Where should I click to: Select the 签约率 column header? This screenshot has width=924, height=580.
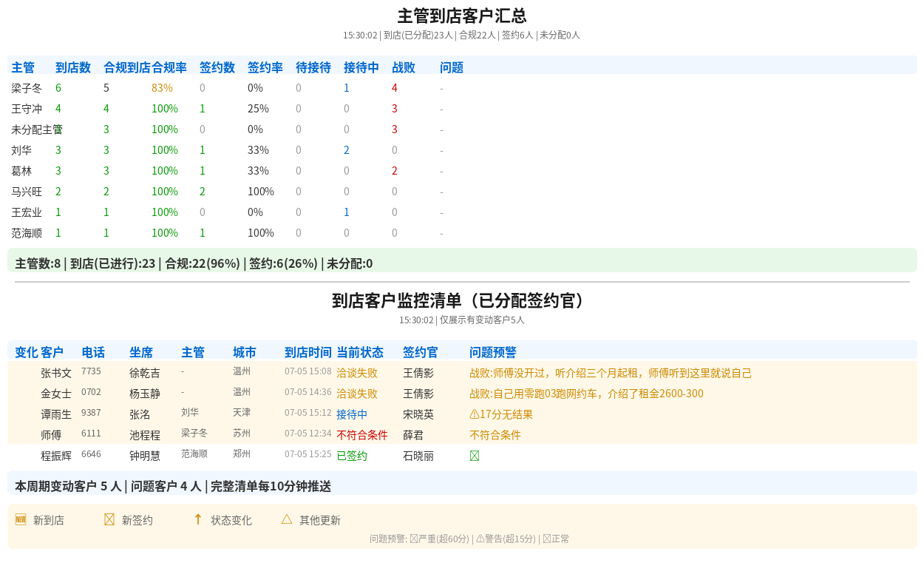265,67
